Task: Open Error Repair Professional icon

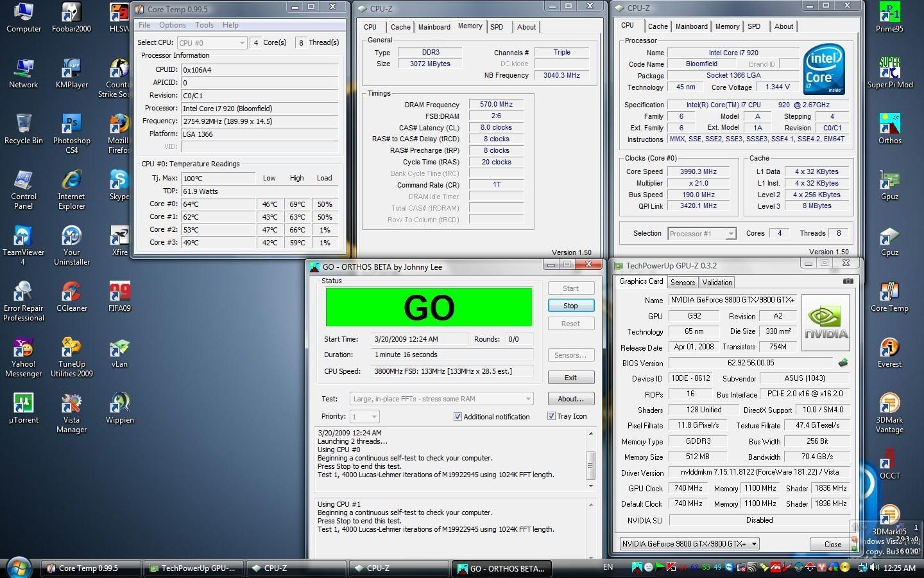Action: (x=24, y=301)
